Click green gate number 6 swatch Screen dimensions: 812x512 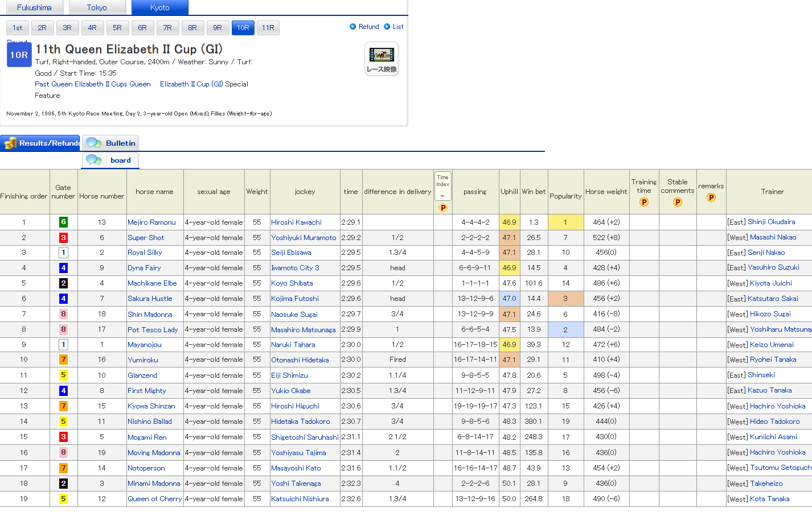point(63,222)
